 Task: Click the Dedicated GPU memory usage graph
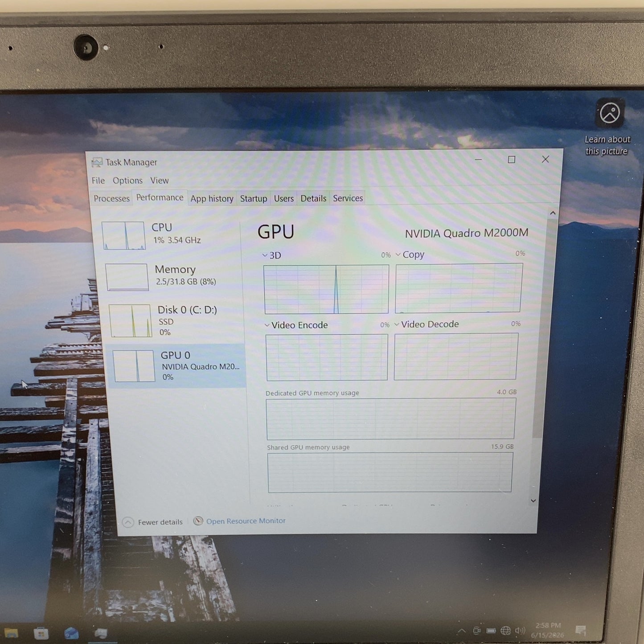coord(391,419)
